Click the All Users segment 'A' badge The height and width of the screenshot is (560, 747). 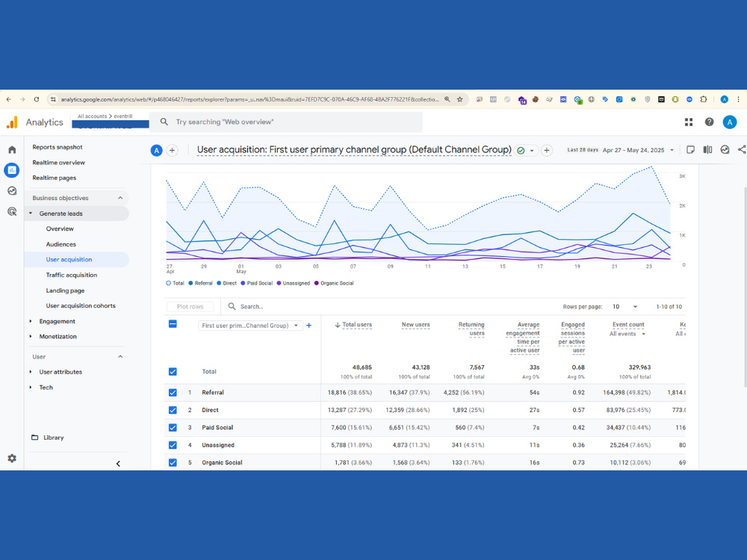click(x=156, y=151)
